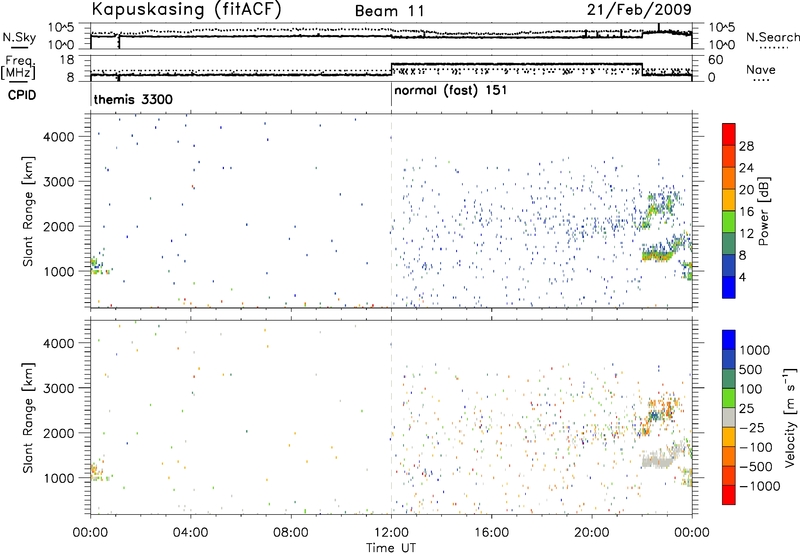Click the '28' tick on the Power scale

tap(746, 146)
